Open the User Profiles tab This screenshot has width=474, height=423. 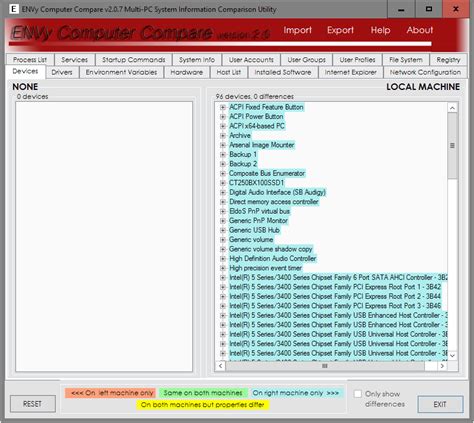(357, 60)
